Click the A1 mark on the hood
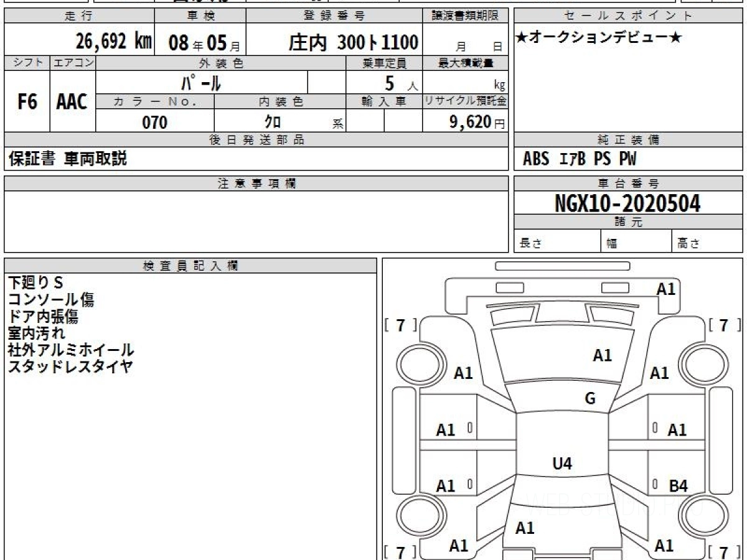747x560 pixels. click(603, 355)
